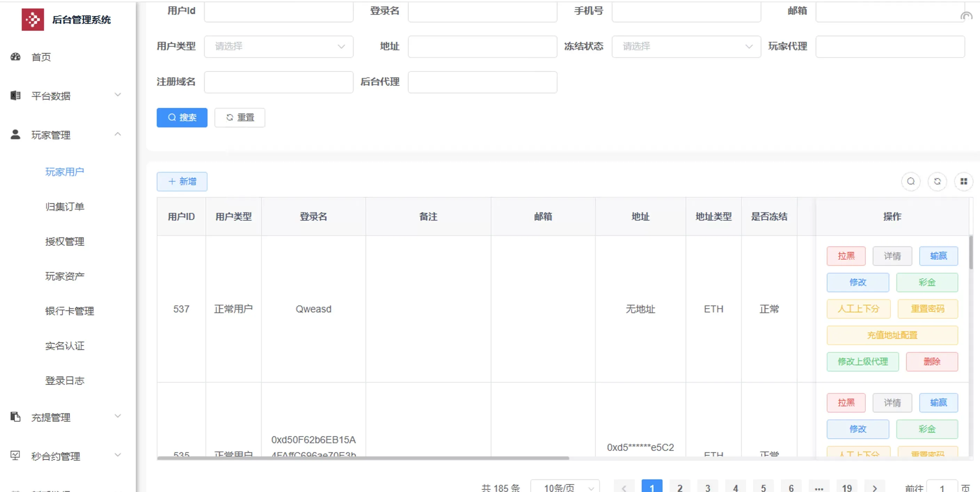The width and height of the screenshot is (980, 492).
Task: Open the 10条/页 page size dropdown
Action: 565,487
